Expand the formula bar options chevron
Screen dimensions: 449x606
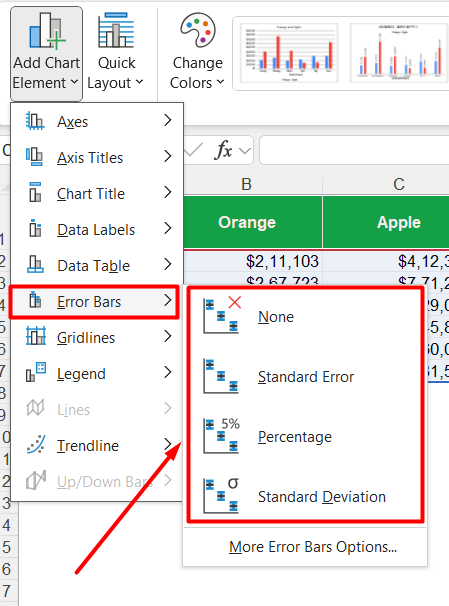(x=245, y=150)
